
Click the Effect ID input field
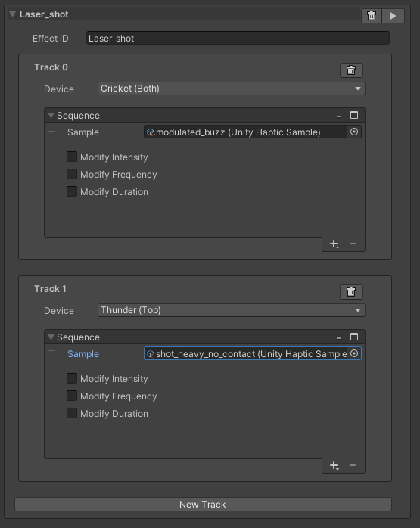pyautogui.click(x=238, y=38)
